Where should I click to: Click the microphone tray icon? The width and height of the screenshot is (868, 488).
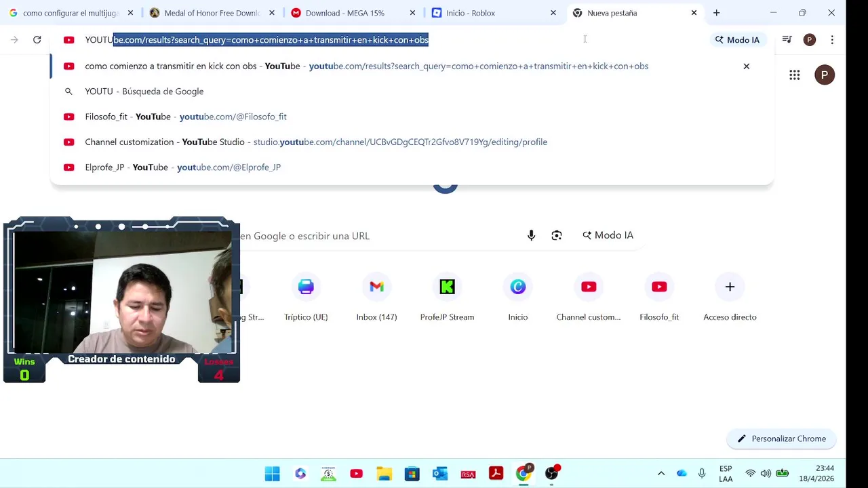pyautogui.click(x=702, y=474)
